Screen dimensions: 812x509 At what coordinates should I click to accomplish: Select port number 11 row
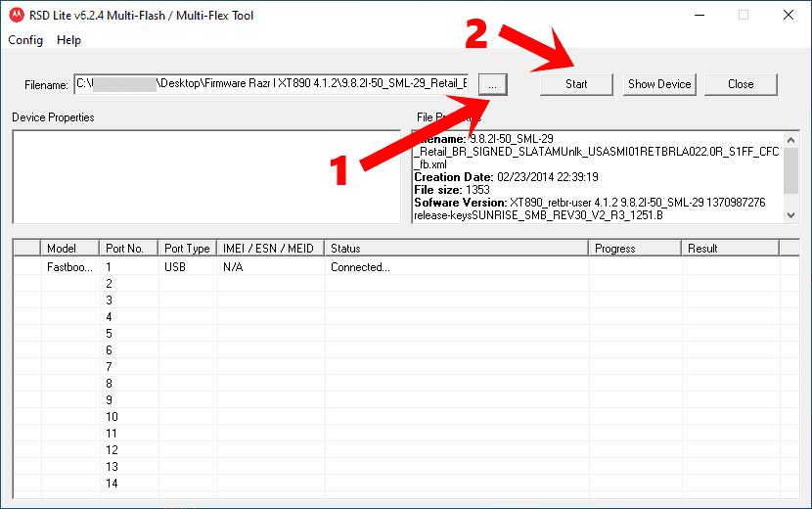407,434
